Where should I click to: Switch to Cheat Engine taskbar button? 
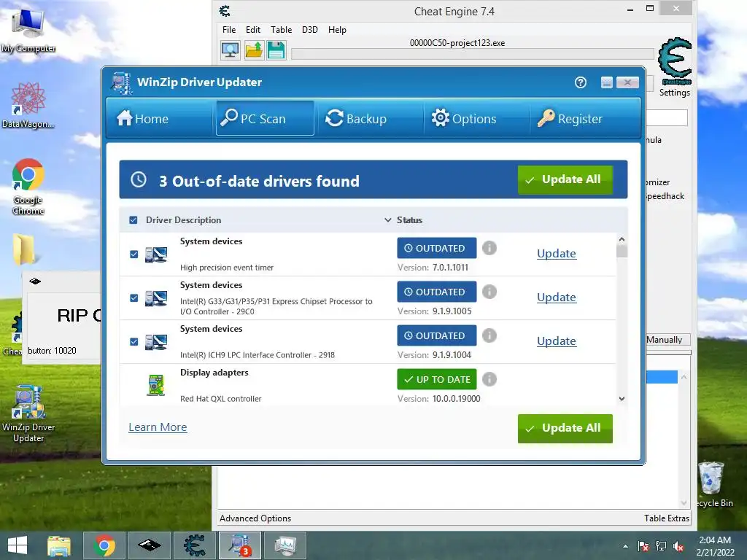(194, 545)
